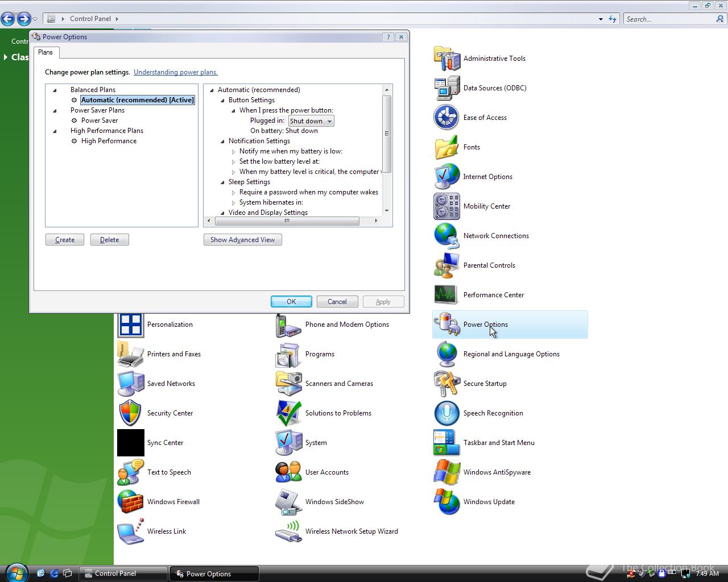The height and width of the screenshot is (582, 728).
Task: Select the Automatic (recommended) [Active] plan
Action: tap(137, 100)
